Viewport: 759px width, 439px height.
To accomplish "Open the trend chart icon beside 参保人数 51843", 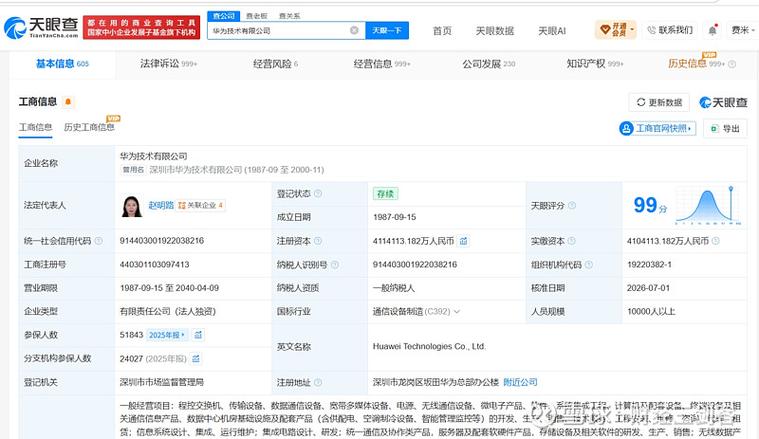I will (x=198, y=335).
